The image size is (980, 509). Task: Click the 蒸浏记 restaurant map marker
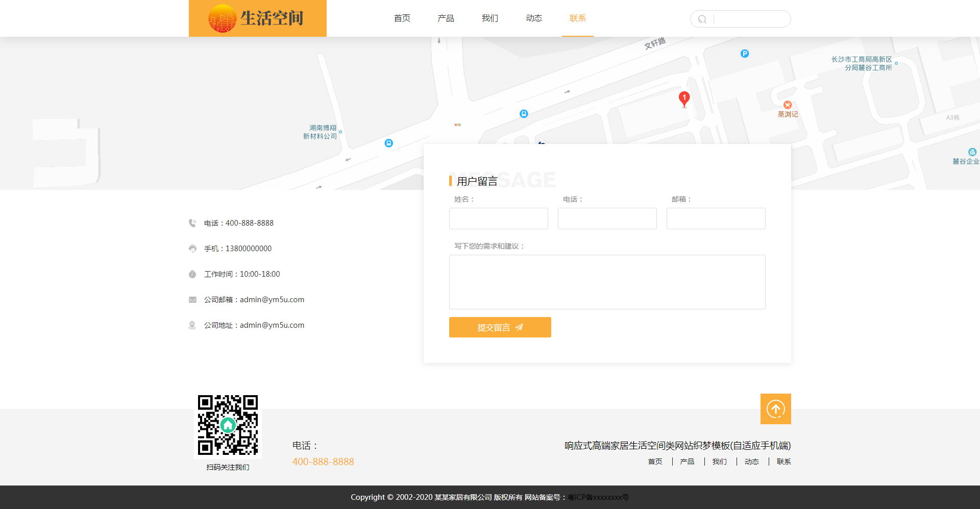click(x=788, y=105)
